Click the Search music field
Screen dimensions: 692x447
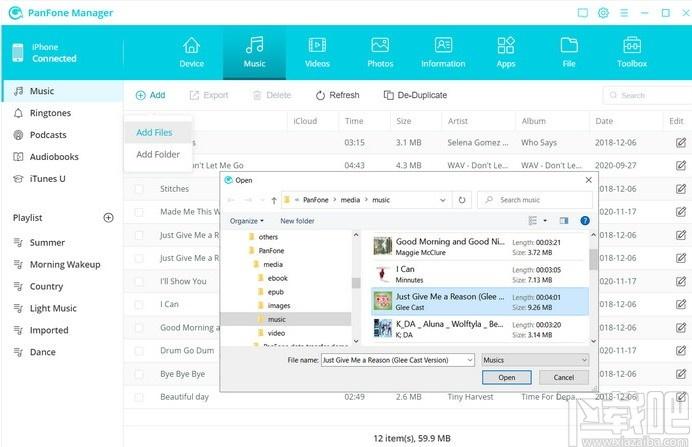(x=535, y=200)
